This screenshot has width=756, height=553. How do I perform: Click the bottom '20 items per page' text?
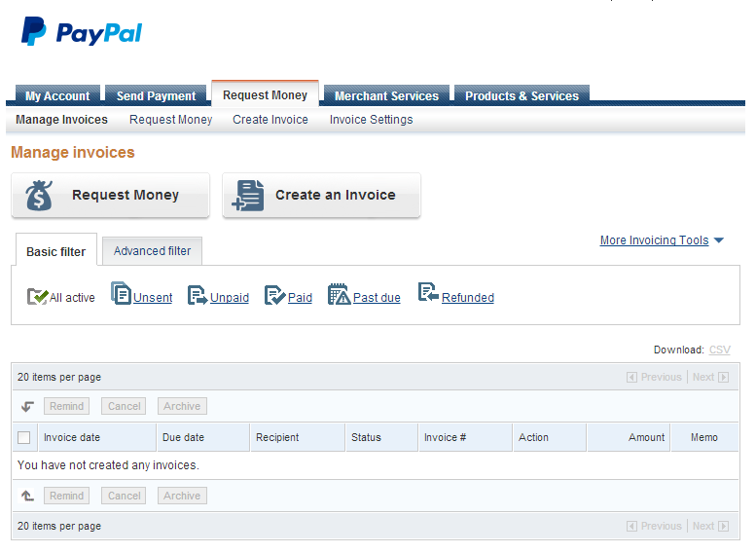[59, 526]
